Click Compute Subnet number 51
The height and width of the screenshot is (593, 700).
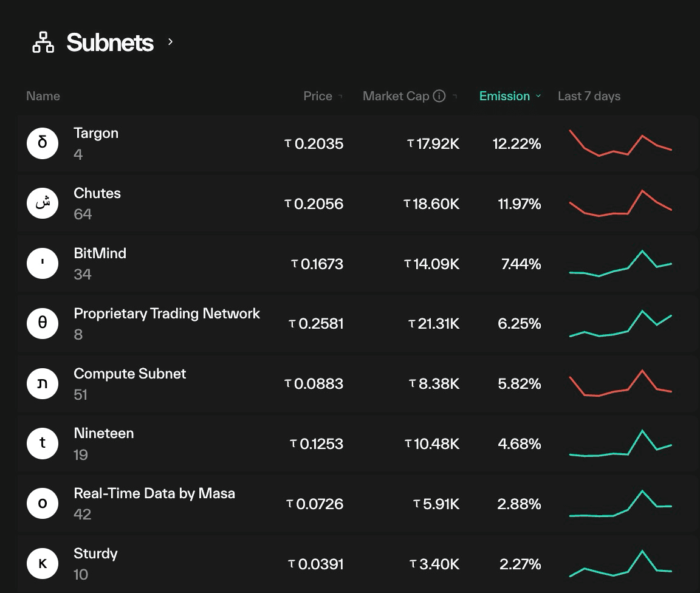(x=80, y=395)
